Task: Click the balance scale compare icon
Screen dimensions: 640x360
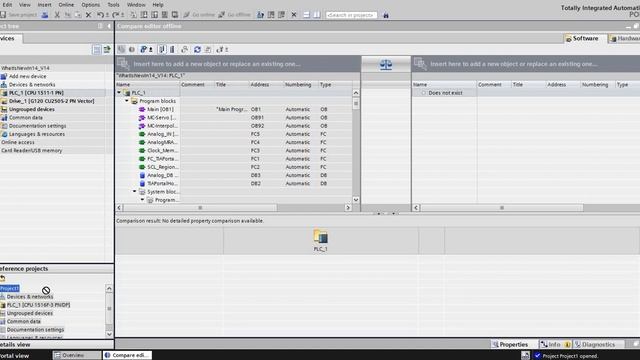Action: 386,64
